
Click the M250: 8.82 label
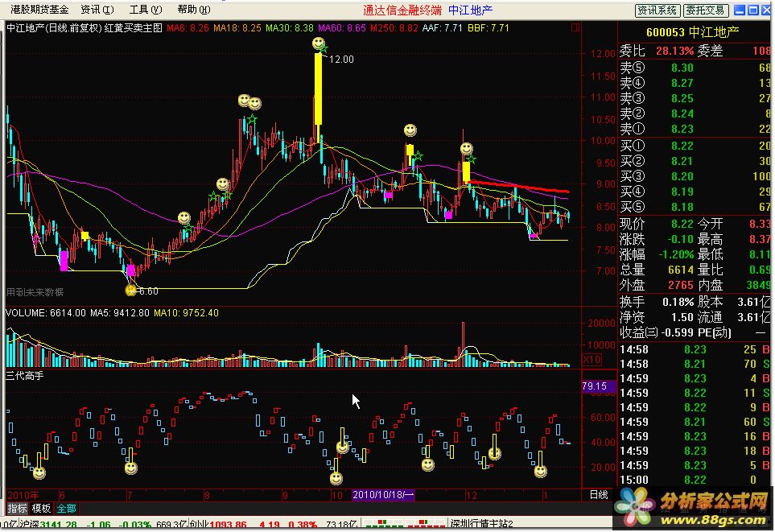click(x=394, y=28)
